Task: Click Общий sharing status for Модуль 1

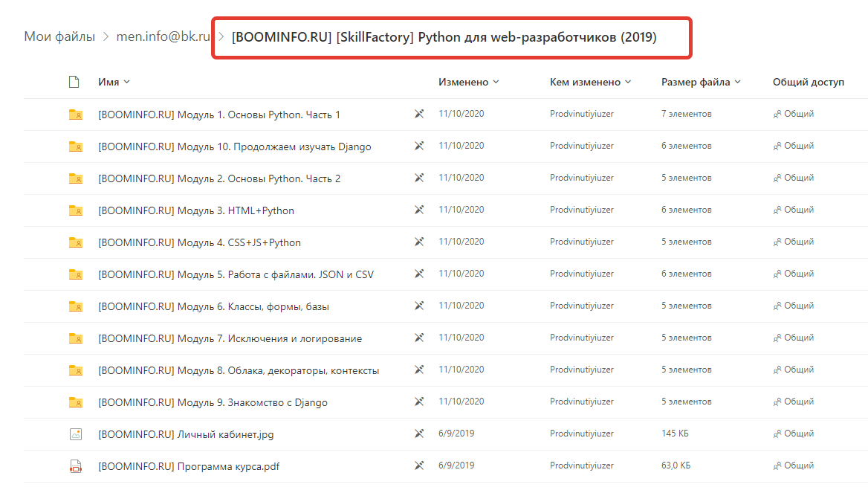Action: pyautogui.click(x=793, y=114)
